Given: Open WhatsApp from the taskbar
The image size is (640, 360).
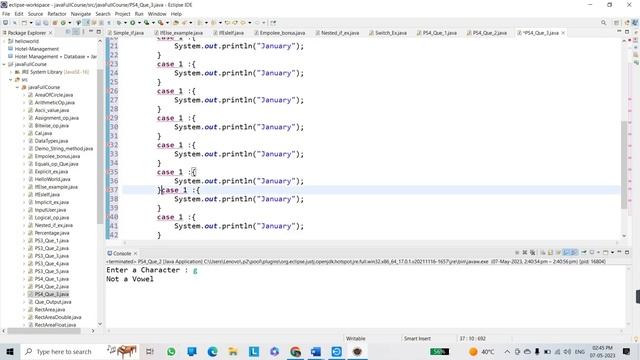Looking at the screenshot, I should [171, 351].
